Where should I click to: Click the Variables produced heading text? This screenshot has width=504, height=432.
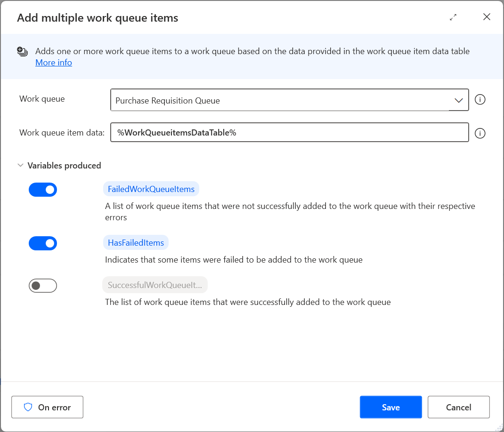pos(64,166)
